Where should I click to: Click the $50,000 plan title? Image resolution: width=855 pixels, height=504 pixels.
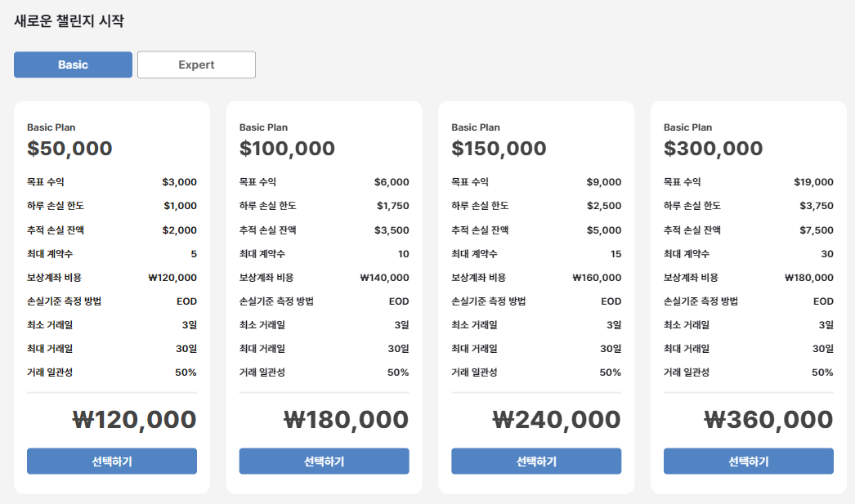(69, 149)
